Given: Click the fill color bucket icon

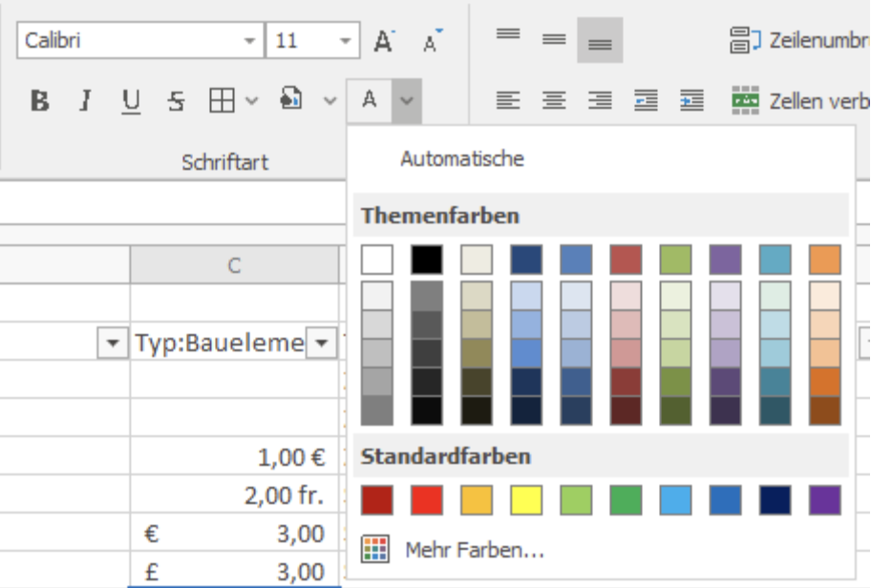Looking at the screenshot, I should (x=291, y=99).
